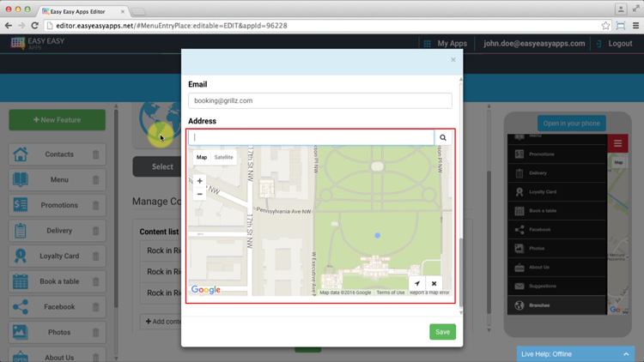The image size is (644, 362).
Task: Click the left sidebar scrollbar
Action: 116,208
